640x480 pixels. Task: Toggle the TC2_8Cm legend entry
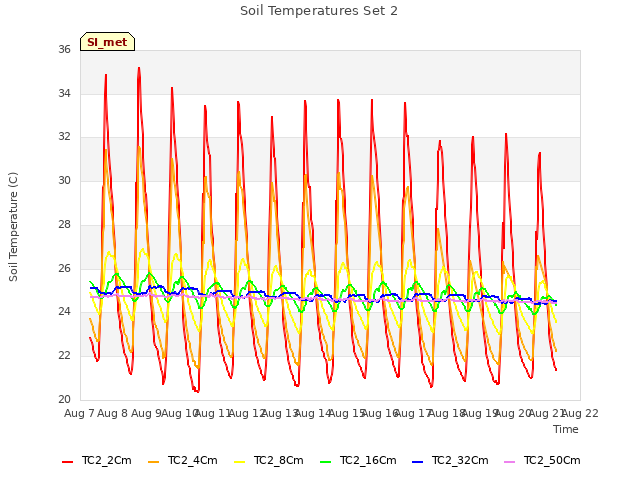269,461
